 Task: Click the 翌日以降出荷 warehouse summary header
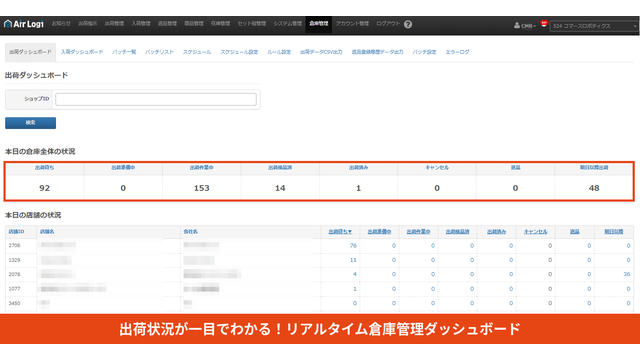point(594,168)
